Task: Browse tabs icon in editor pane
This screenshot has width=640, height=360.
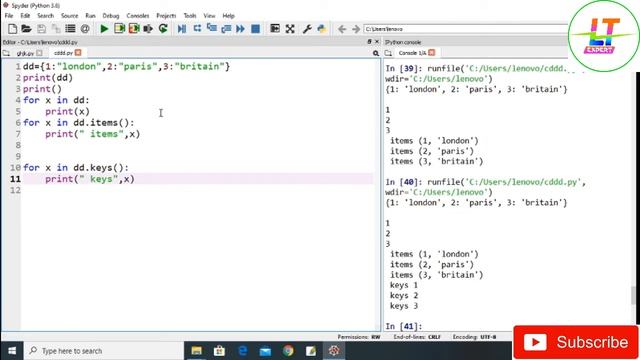Action: 6,53
